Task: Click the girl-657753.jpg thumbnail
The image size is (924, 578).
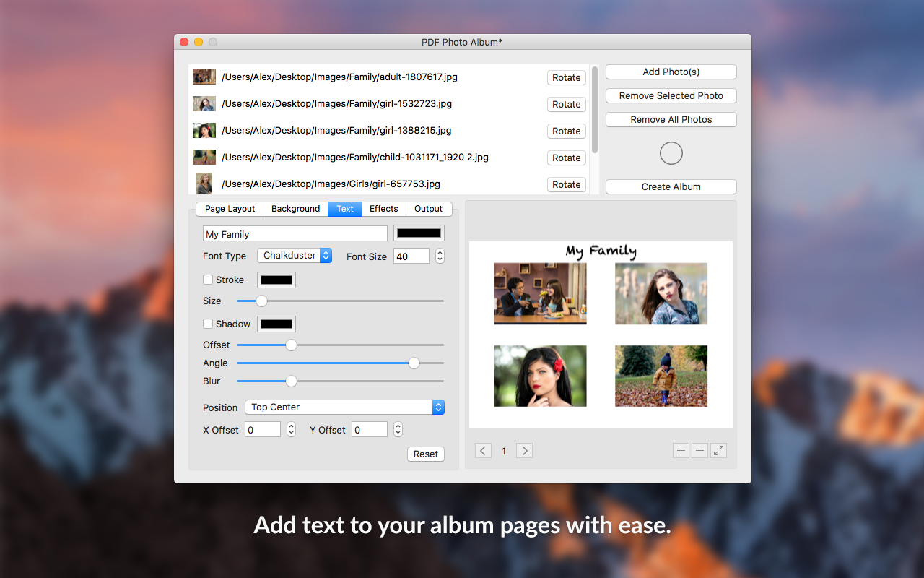Action: tap(204, 184)
